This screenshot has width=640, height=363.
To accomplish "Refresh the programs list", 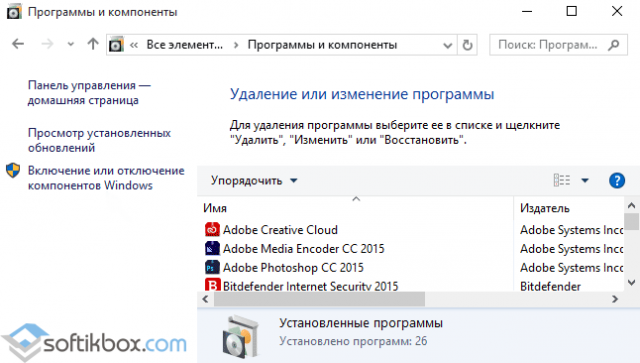I will (x=467, y=45).
